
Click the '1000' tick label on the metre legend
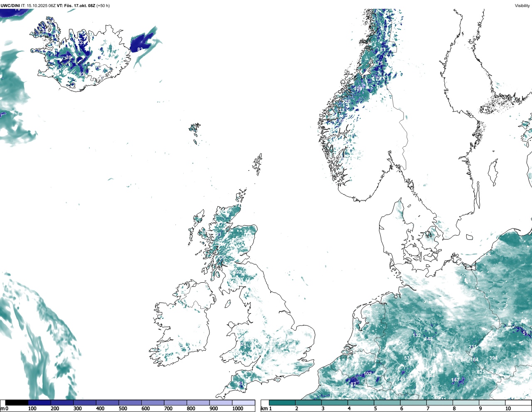(x=238, y=409)
